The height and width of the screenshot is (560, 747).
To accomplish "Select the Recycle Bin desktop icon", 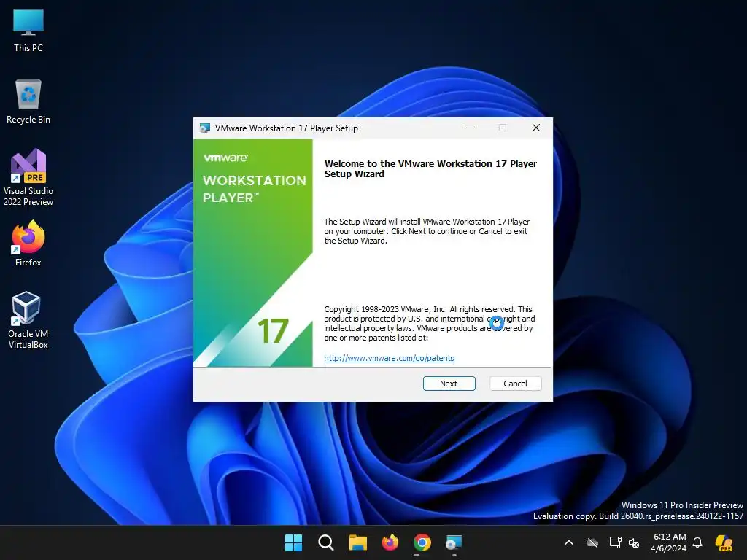I will [x=28, y=101].
